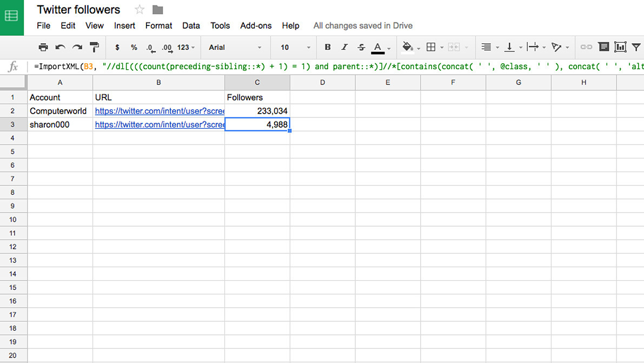Viewport: 644px width, 363px height.
Task: Create a filter
Action: tap(637, 48)
